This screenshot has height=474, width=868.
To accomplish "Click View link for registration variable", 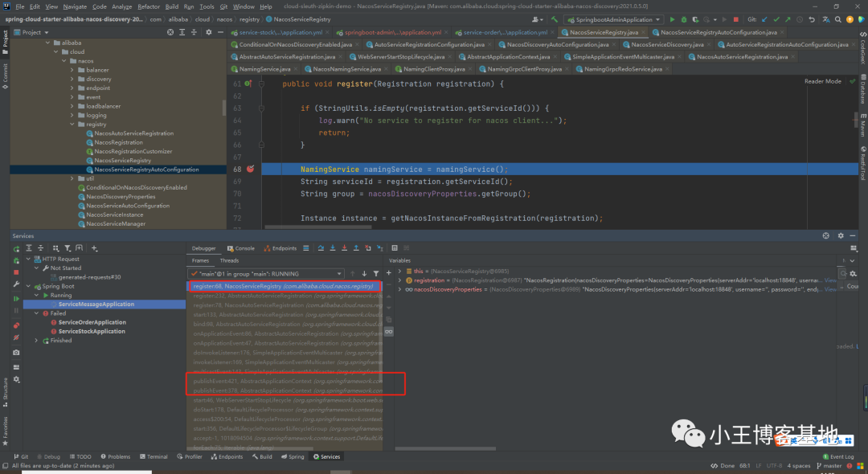I will point(830,280).
